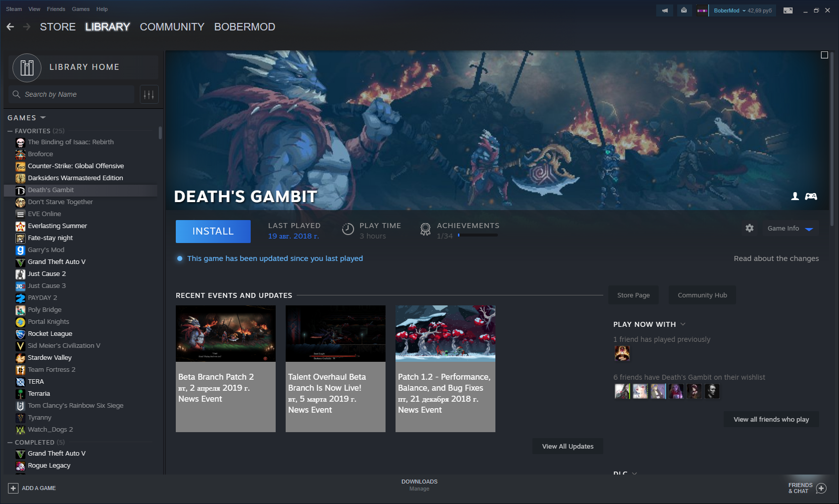Click View all friends who play
839x504 pixels.
(x=772, y=419)
